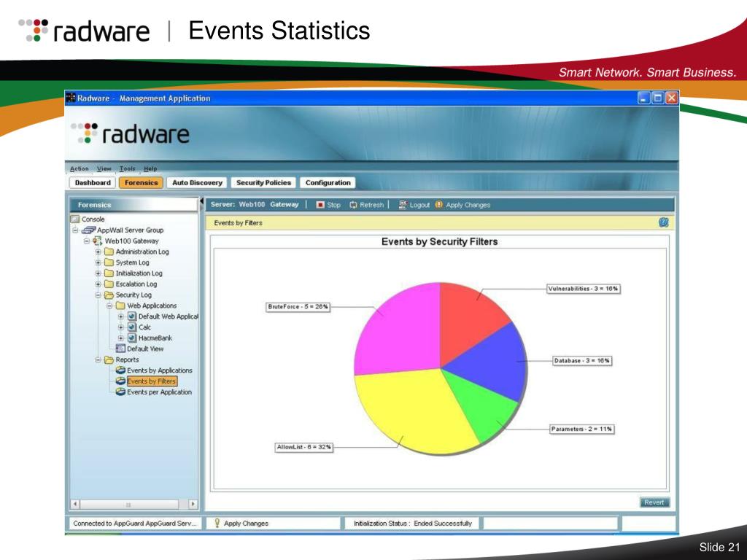Click the Calc application icon

pos(132,327)
